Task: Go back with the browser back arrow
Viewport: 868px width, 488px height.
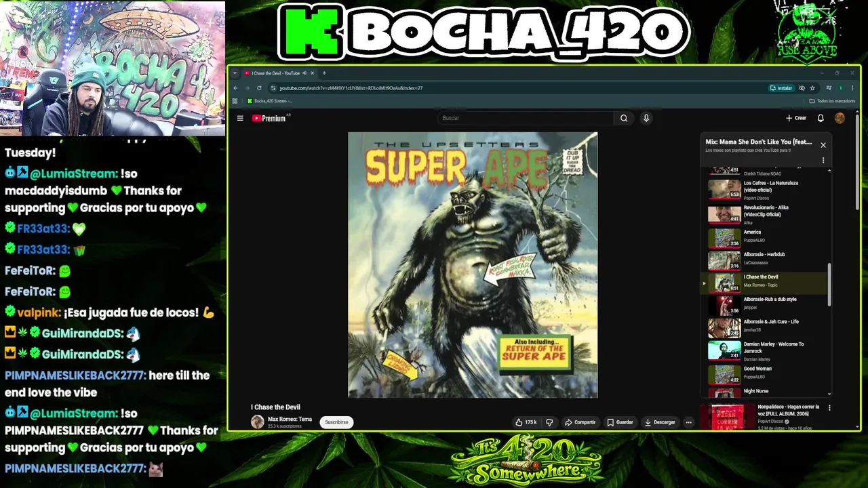Action: (236, 88)
